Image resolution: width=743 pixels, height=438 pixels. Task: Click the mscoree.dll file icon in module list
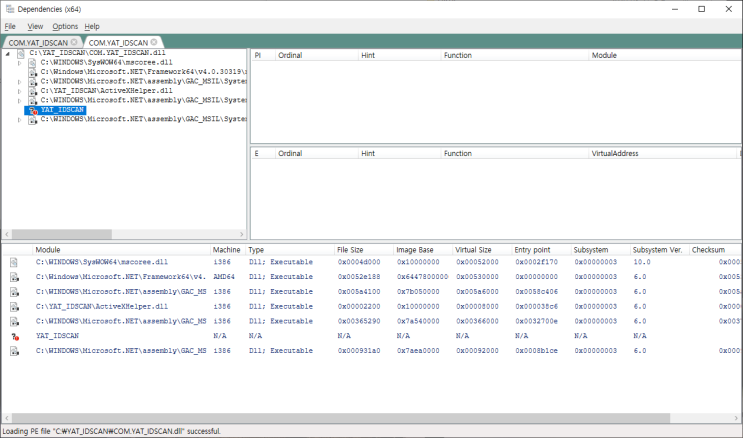[x=14, y=262]
